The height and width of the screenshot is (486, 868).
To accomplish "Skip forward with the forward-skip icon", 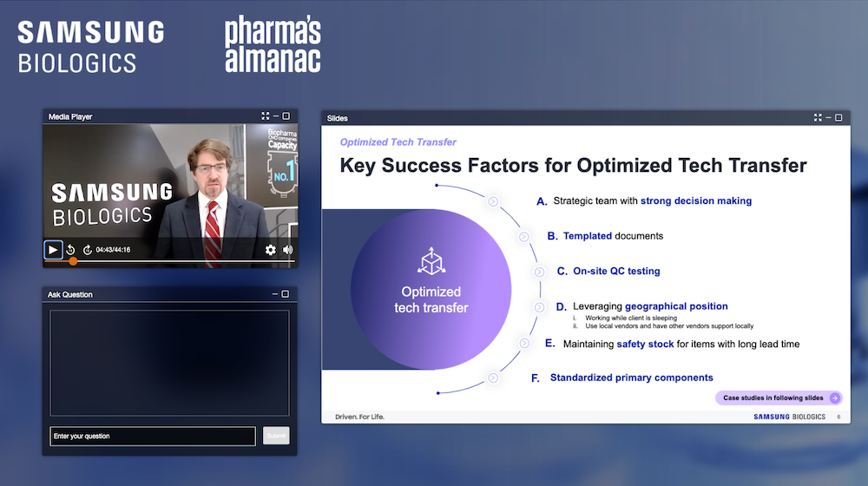I will coord(87,250).
